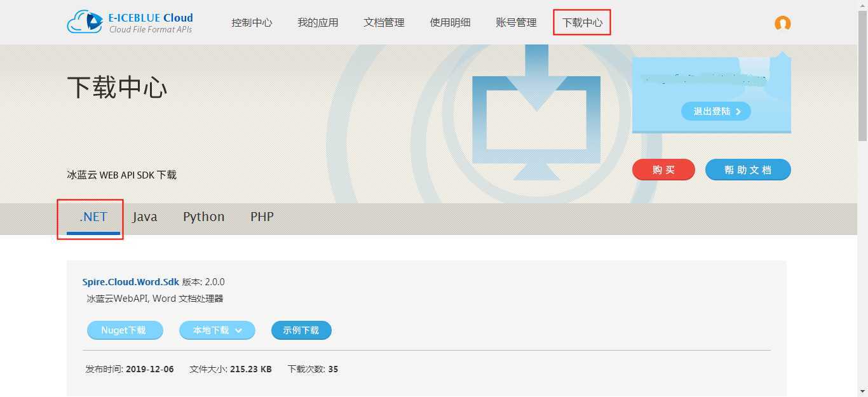The width and height of the screenshot is (868, 397).
Task: Switch to the .NET tab
Action: point(93,217)
